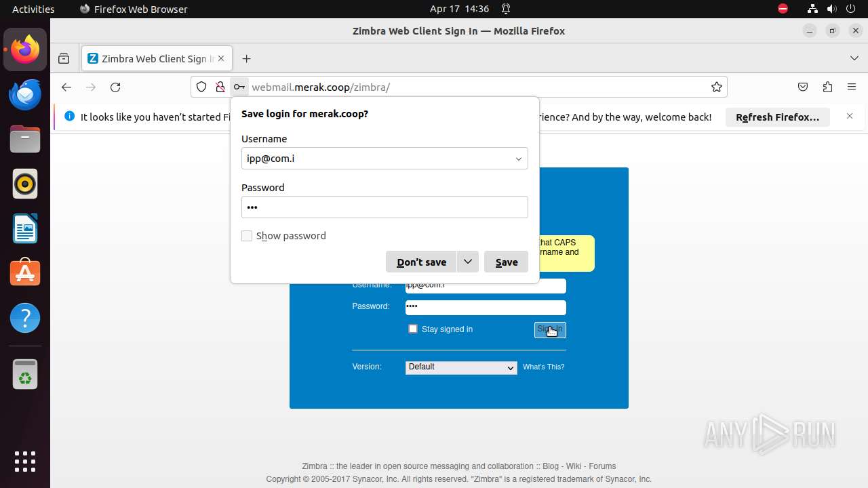Check the Stay signed in box

[x=413, y=329]
